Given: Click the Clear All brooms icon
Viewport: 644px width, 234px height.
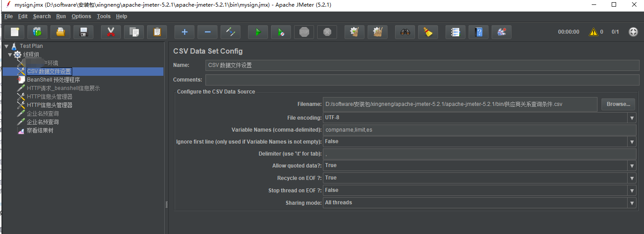Looking at the screenshot, I should coord(377,32).
